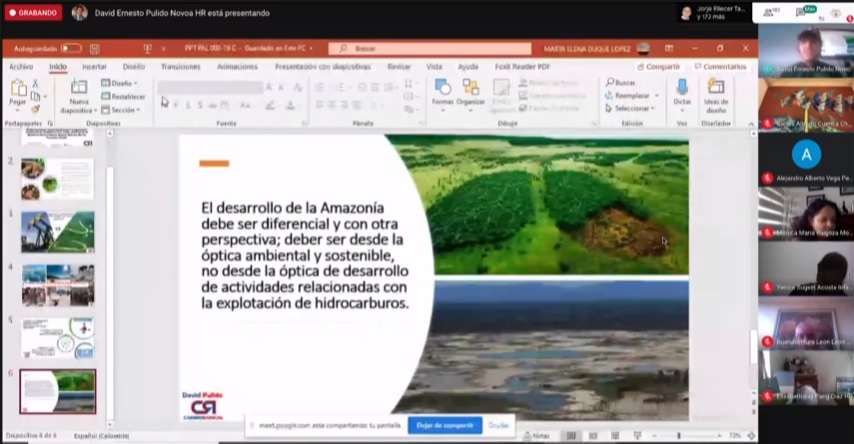Click the slide text about Amazonía
The image size is (854, 444).
(304, 256)
